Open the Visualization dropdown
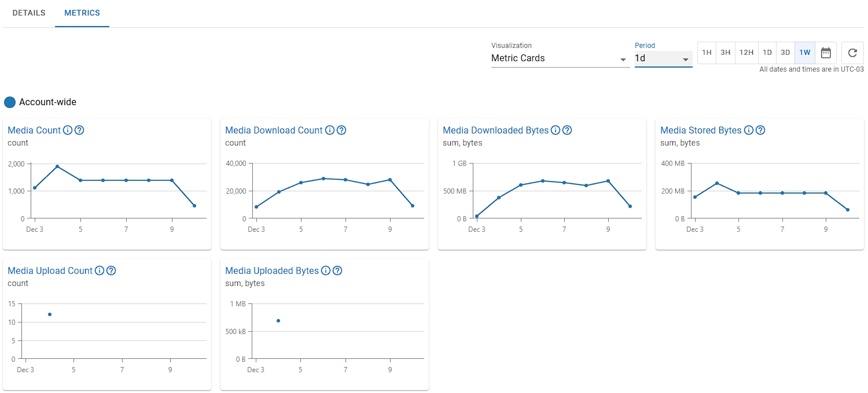This screenshot has width=868, height=393. [x=559, y=58]
